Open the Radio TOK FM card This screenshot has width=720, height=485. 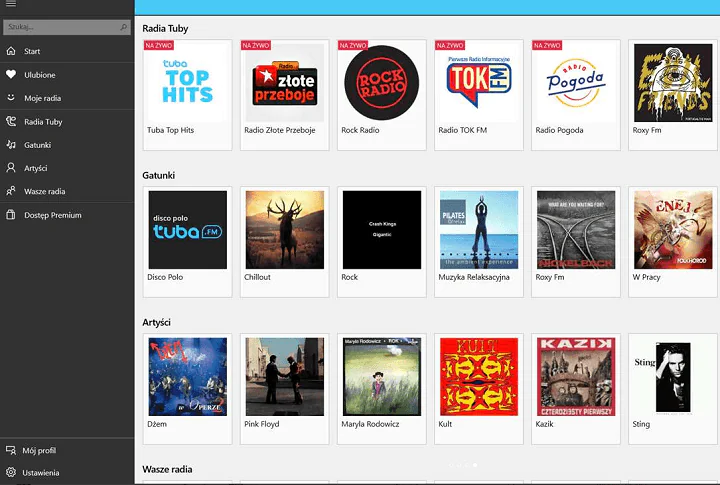tap(479, 95)
